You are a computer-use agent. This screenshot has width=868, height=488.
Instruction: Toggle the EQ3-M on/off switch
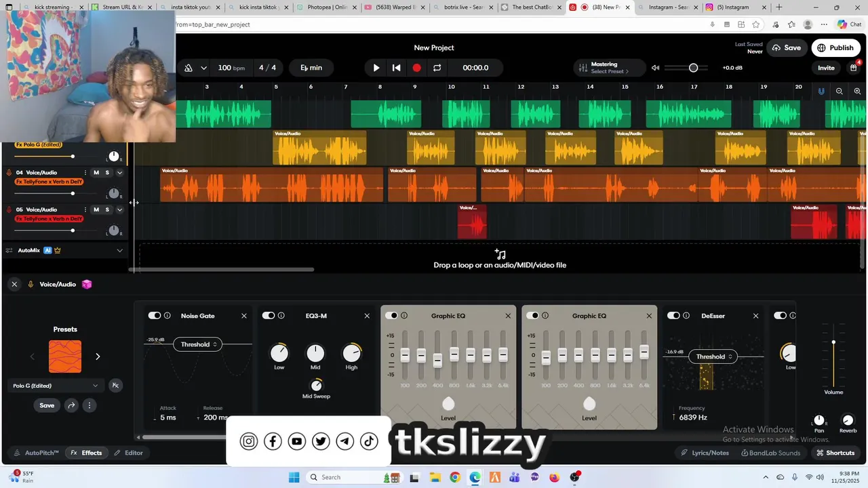coord(269,316)
